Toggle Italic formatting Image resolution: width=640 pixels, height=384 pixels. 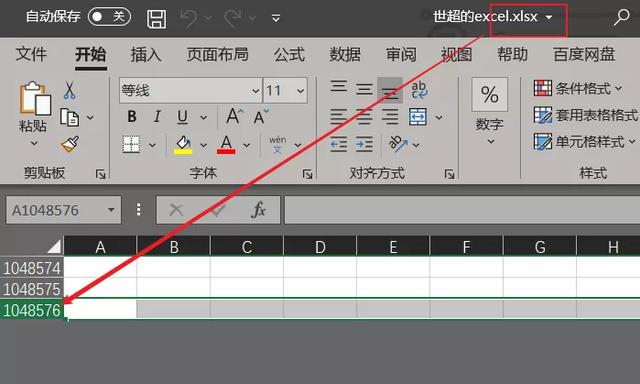157,117
